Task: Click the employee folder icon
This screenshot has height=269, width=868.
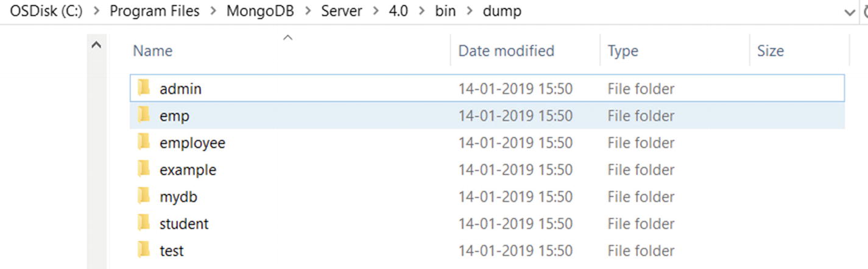Action: click(144, 143)
